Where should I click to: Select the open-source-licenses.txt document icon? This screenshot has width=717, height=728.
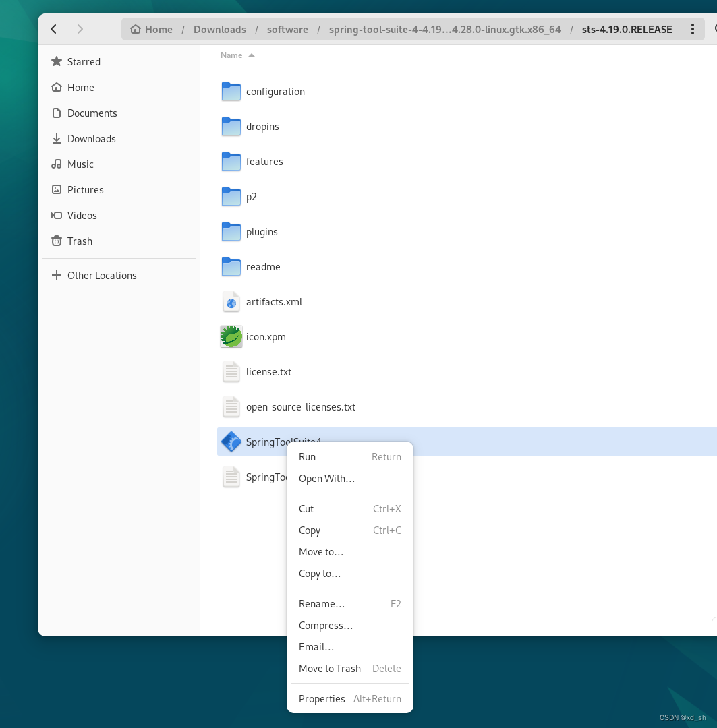[x=231, y=406]
